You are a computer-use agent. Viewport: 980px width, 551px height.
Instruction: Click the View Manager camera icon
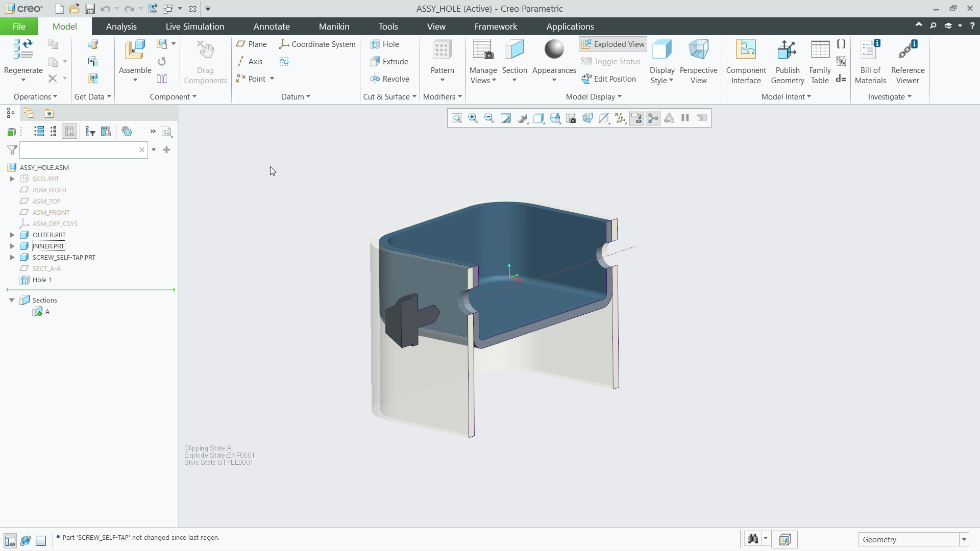tap(571, 118)
